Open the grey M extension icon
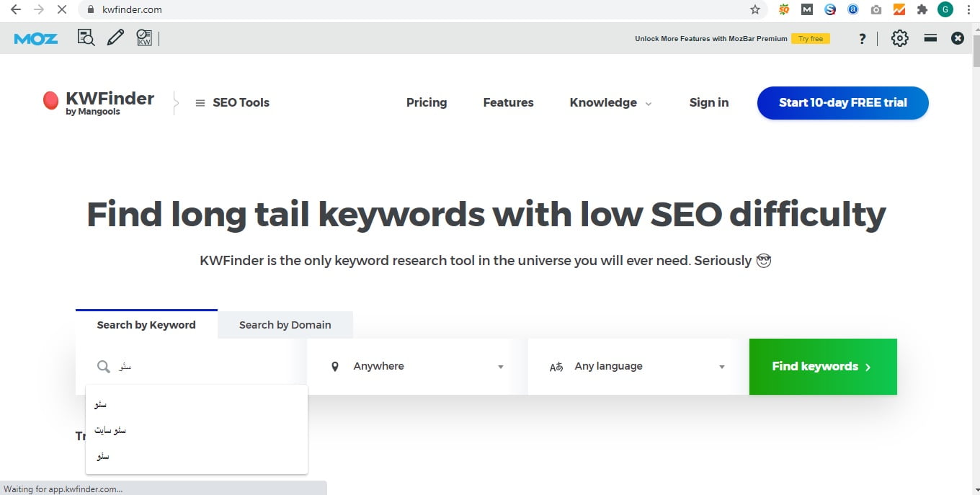 (807, 10)
